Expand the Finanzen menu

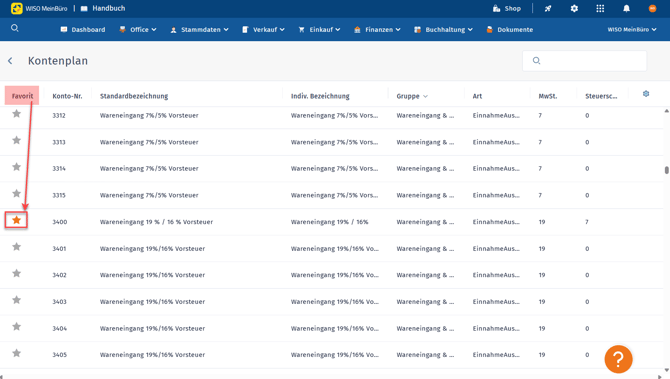pyautogui.click(x=377, y=29)
